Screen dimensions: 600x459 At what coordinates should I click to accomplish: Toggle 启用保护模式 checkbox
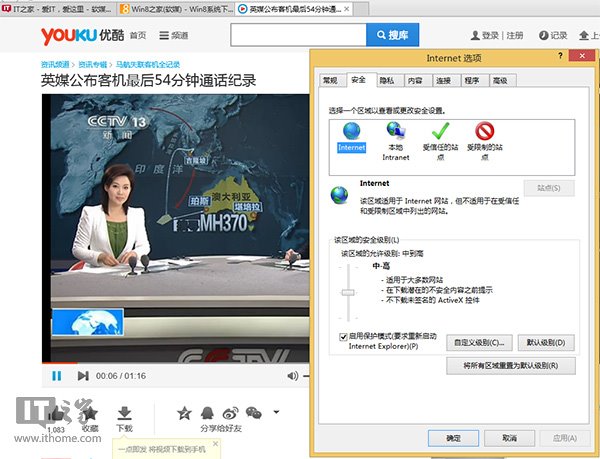(x=344, y=340)
